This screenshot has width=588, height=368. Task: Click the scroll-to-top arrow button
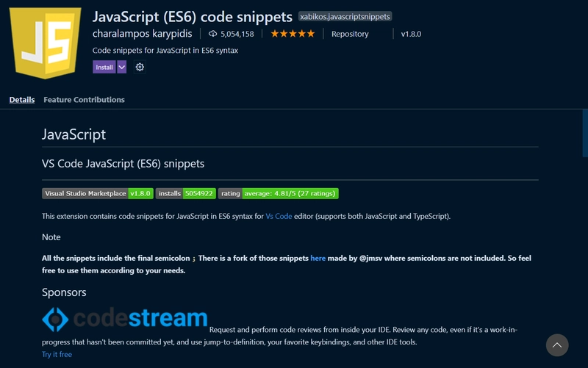[x=557, y=344]
